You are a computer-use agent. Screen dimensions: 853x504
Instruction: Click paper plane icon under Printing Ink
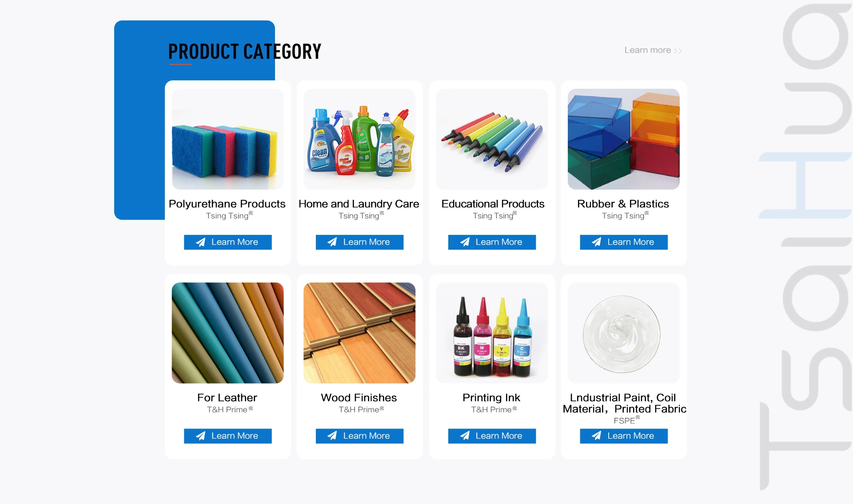(x=465, y=436)
